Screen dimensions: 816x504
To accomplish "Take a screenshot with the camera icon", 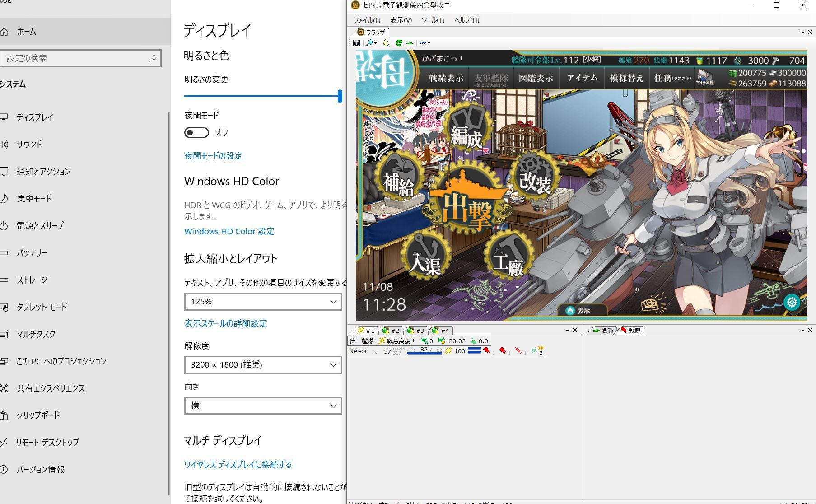I will click(356, 43).
